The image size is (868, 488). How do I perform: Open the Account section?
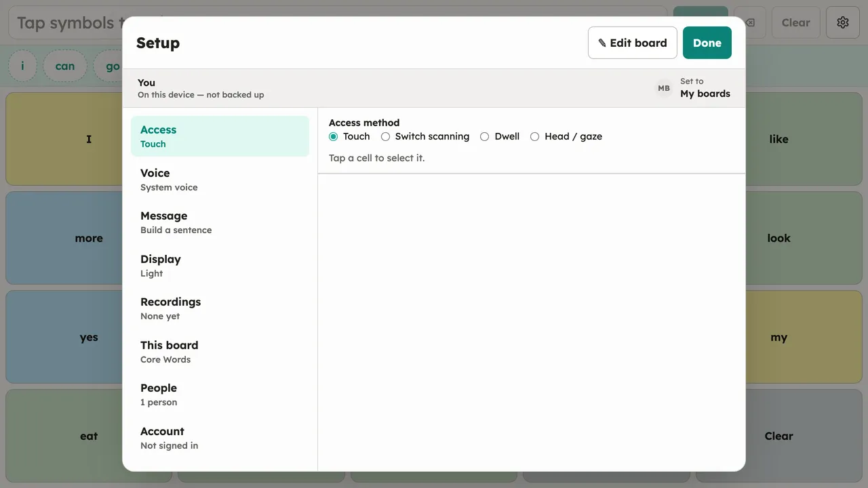(220, 438)
